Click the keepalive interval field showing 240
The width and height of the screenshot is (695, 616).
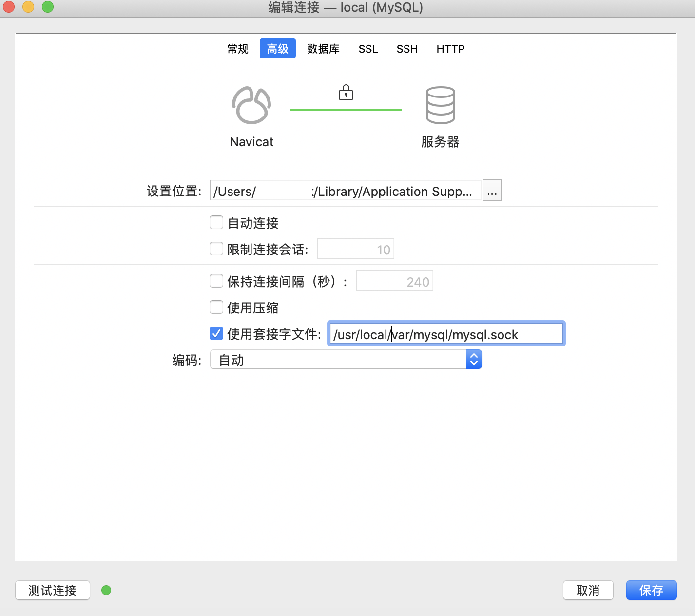tap(395, 281)
